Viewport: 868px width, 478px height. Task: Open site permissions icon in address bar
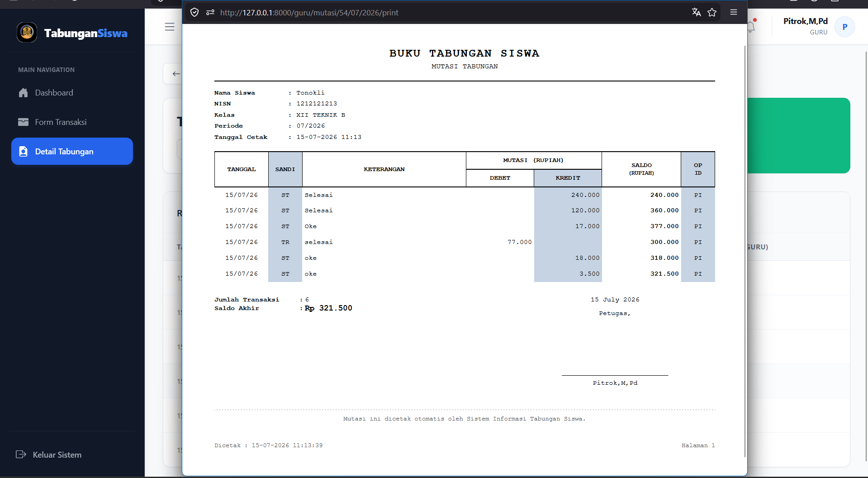(x=210, y=12)
